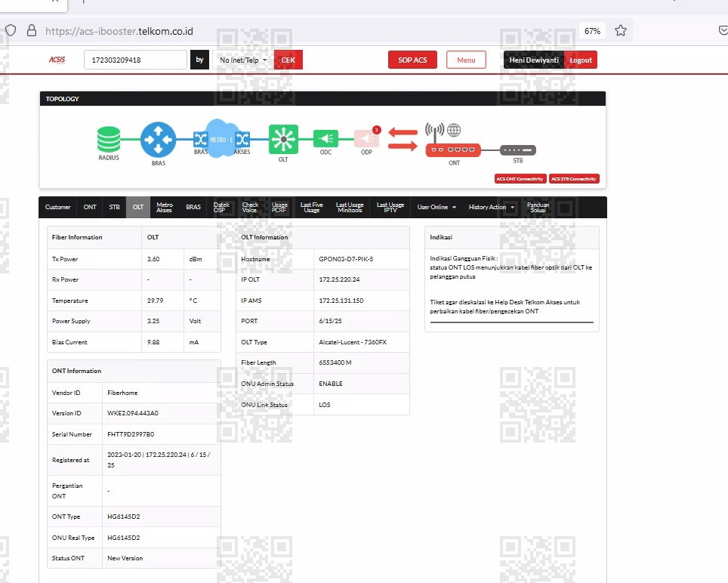Click the IP OLT value 172.25.220.24

point(339,279)
